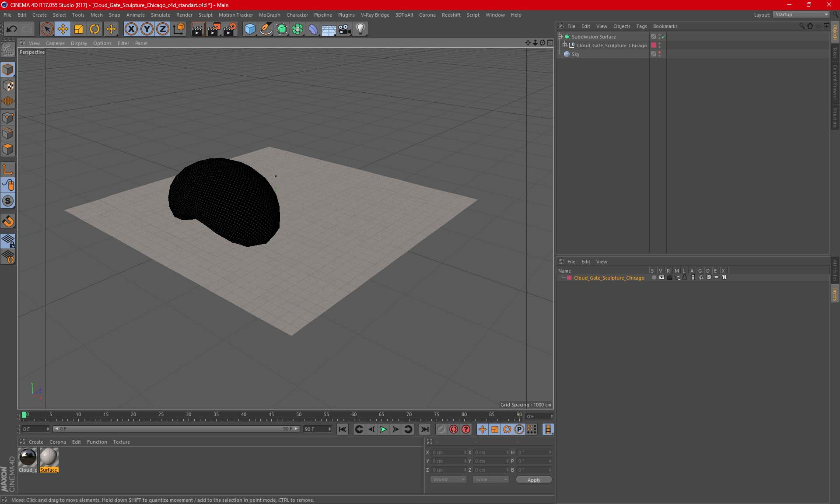Image resolution: width=840 pixels, height=504 pixels.
Task: Activate the Move tool in top toolbar
Action: pos(63,29)
